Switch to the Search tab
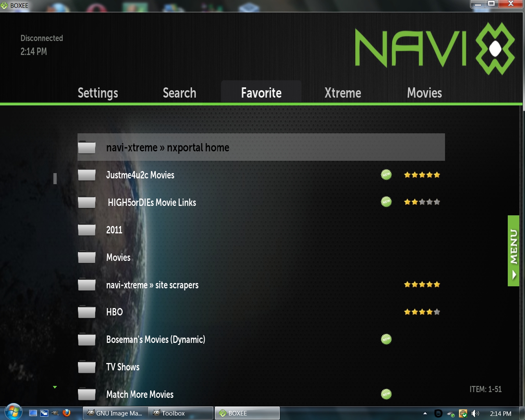The height and width of the screenshot is (420, 525). [180, 93]
